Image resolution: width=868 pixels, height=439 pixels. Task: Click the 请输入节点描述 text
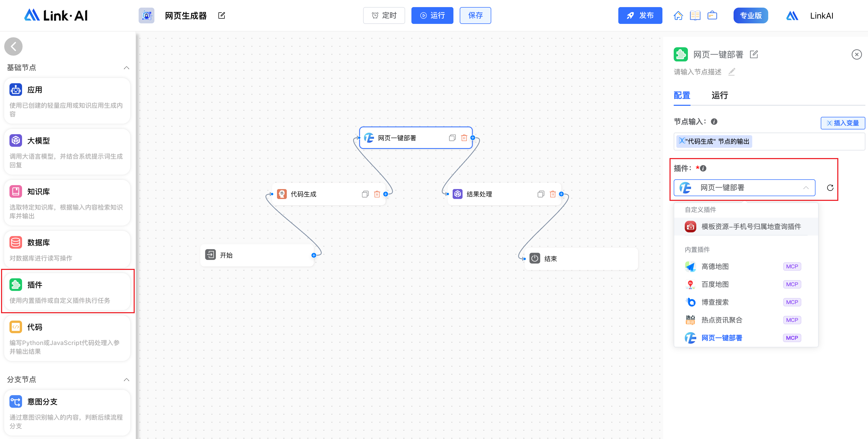coord(698,72)
